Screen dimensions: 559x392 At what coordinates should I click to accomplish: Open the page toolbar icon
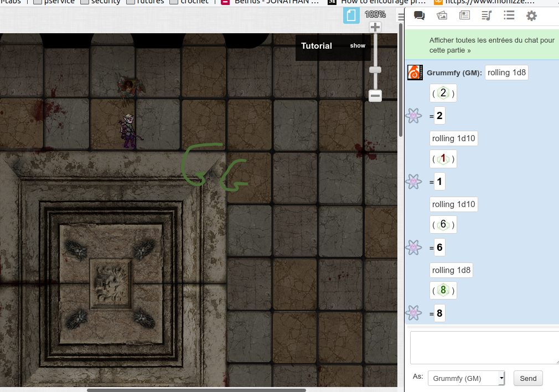(x=351, y=16)
